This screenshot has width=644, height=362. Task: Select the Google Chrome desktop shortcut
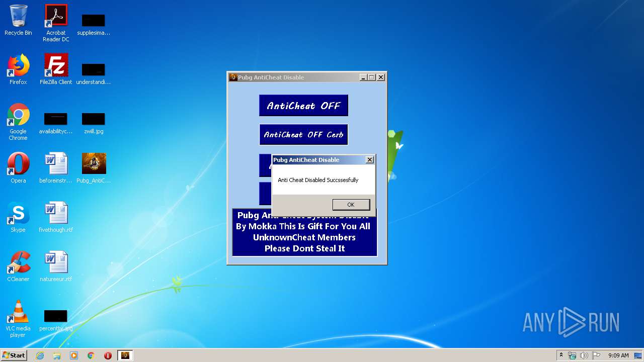click(18, 122)
